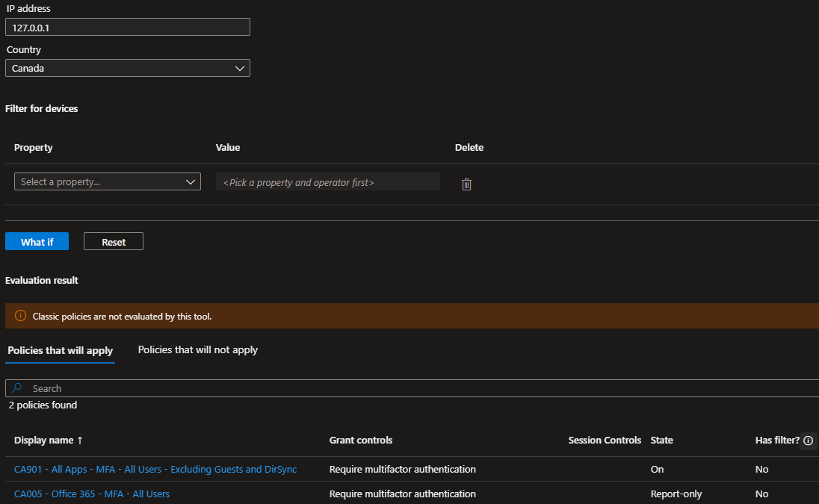Click Classic policies are not evaluated message
Viewport: 819px width, 504px height.
(x=122, y=316)
